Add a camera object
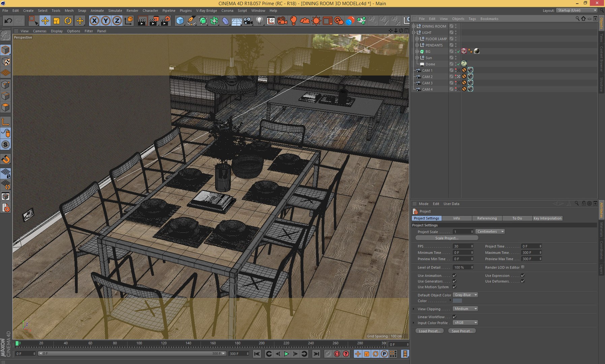The height and width of the screenshot is (364, 605). point(248,21)
